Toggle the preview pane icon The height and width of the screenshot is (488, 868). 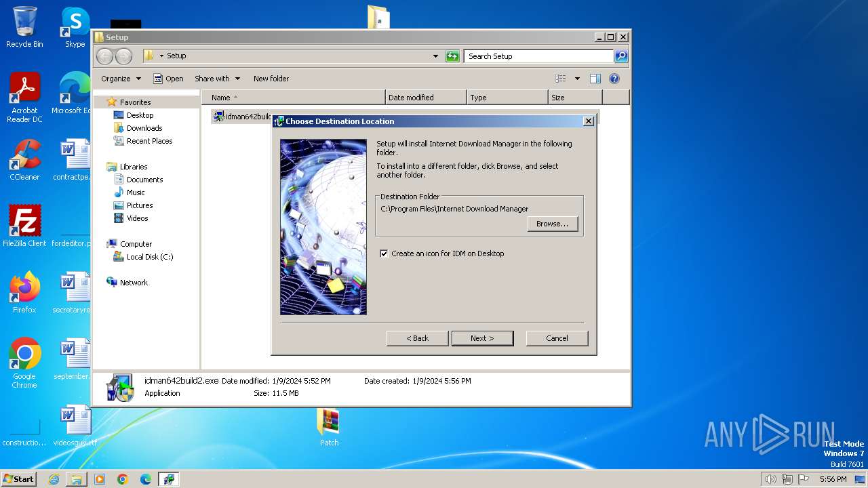coord(595,79)
